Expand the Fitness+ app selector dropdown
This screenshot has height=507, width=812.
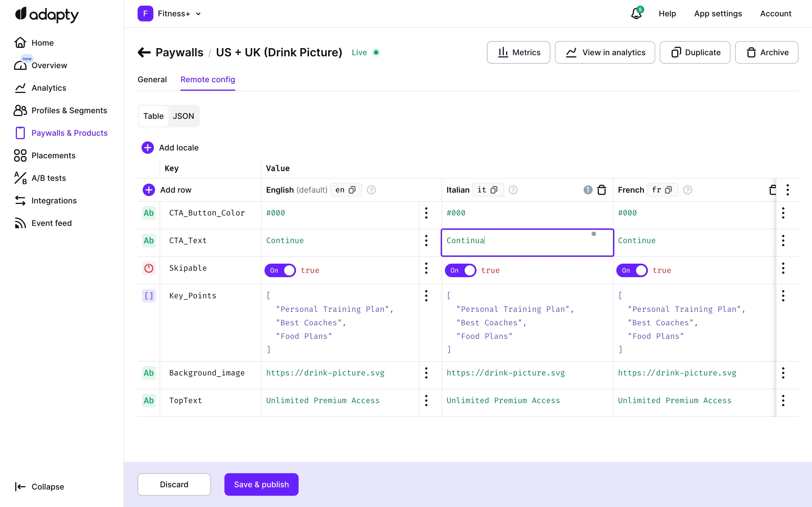pos(198,14)
